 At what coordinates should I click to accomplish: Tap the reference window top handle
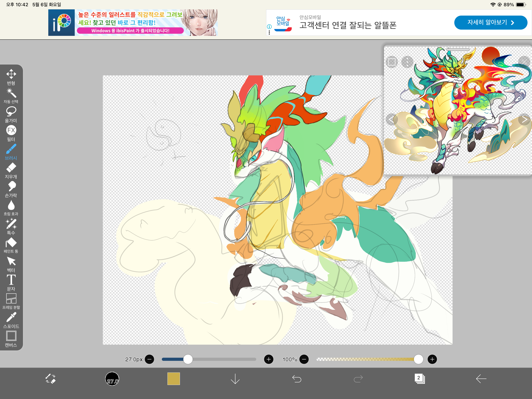pos(458,49)
